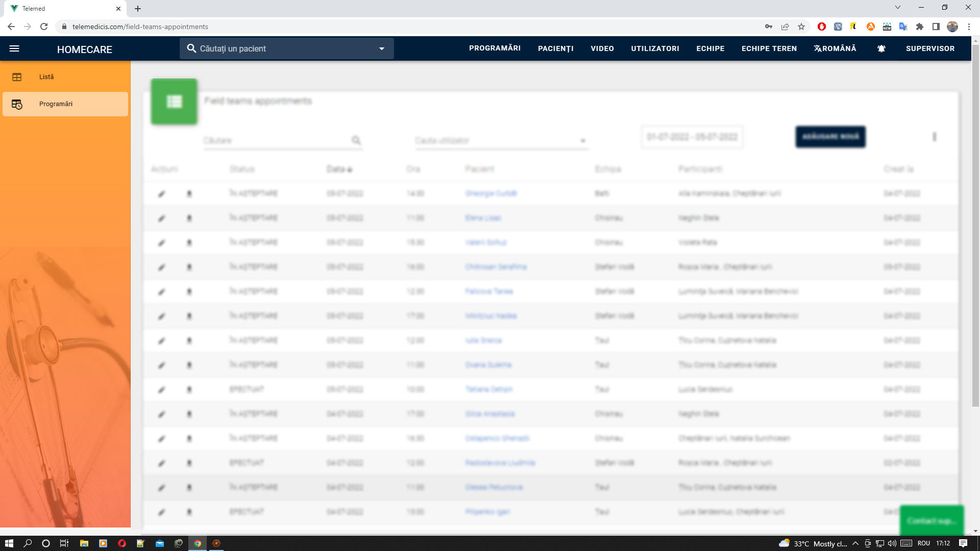Image resolution: width=980 pixels, height=551 pixels.
Task: Reload the current page
Action: point(44,27)
